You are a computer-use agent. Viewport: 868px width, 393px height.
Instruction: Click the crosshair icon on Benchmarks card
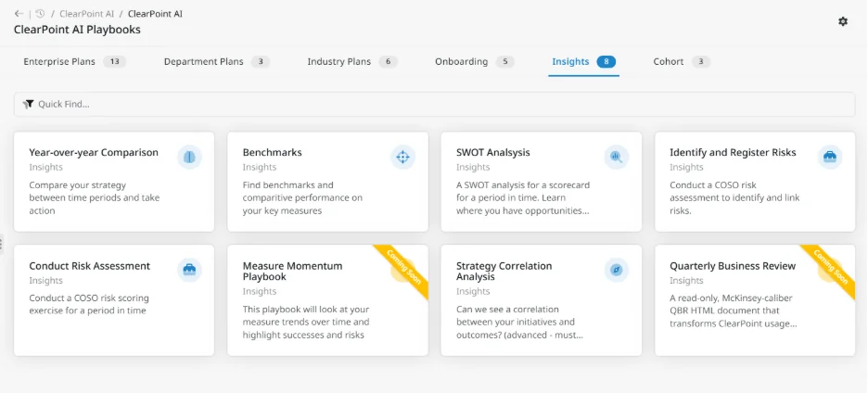pyautogui.click(x=403, y=158)
